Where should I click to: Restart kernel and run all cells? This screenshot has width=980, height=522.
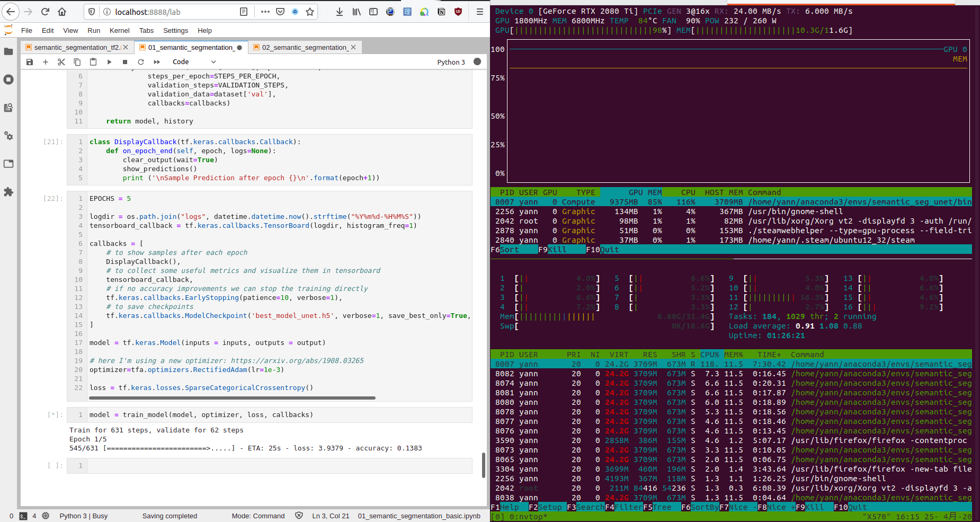(157, 62)
